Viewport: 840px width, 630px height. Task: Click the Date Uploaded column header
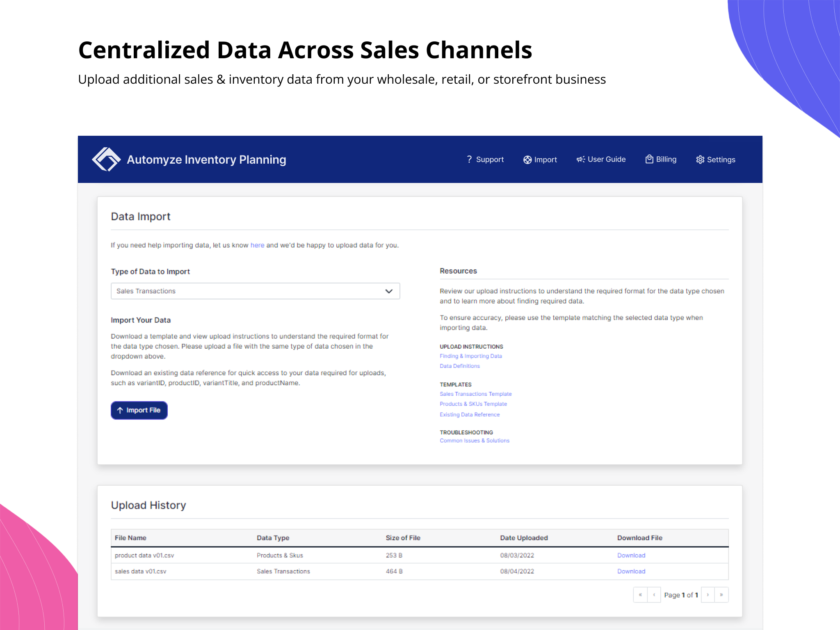point(524,538)
